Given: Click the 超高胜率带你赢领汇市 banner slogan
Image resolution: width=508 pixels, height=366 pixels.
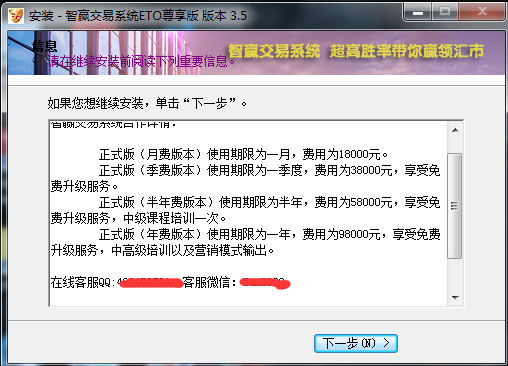Looking at the screenshot, I should [x=407, y=51].
